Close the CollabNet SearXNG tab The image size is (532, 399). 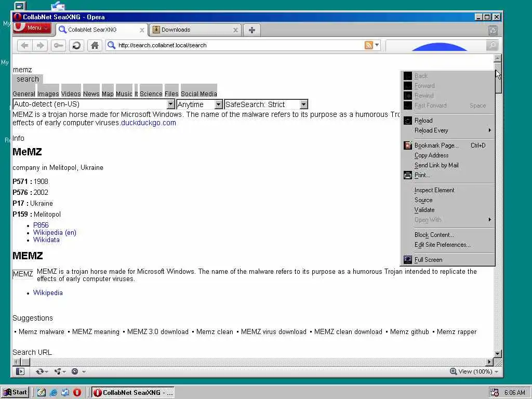(142, 30)
